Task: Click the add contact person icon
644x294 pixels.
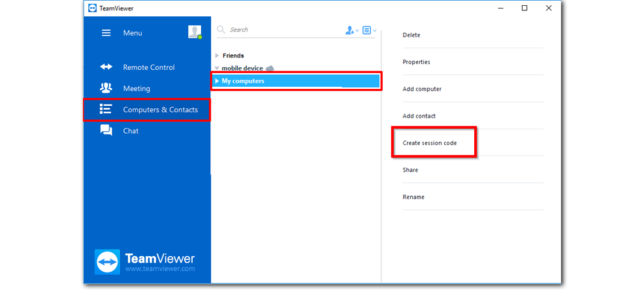Action: [349, 31]
